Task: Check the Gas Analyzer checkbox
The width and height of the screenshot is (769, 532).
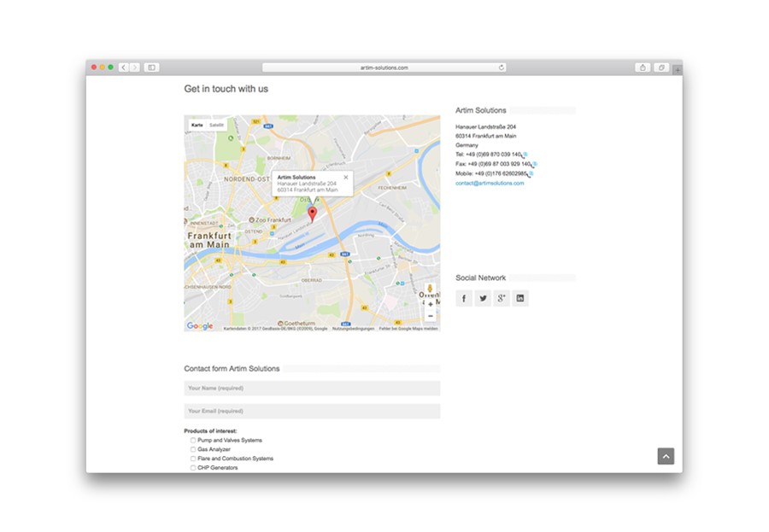Action: point(193,449)
